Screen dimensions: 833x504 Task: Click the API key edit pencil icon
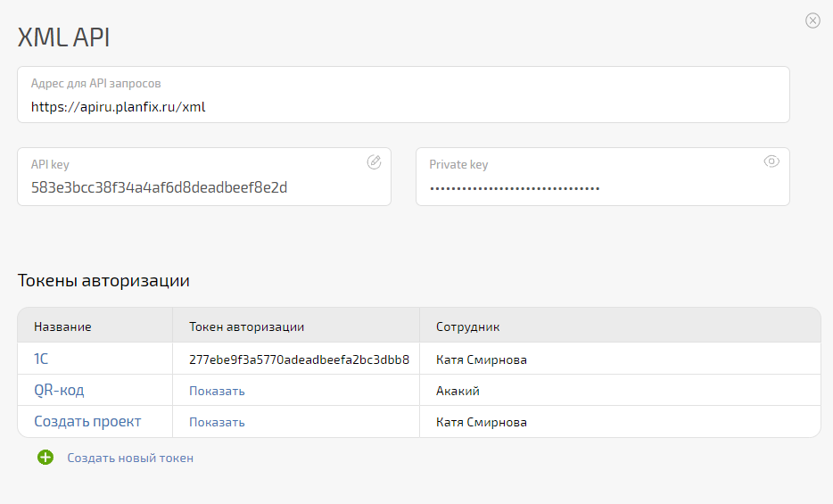tap(374, 162)
